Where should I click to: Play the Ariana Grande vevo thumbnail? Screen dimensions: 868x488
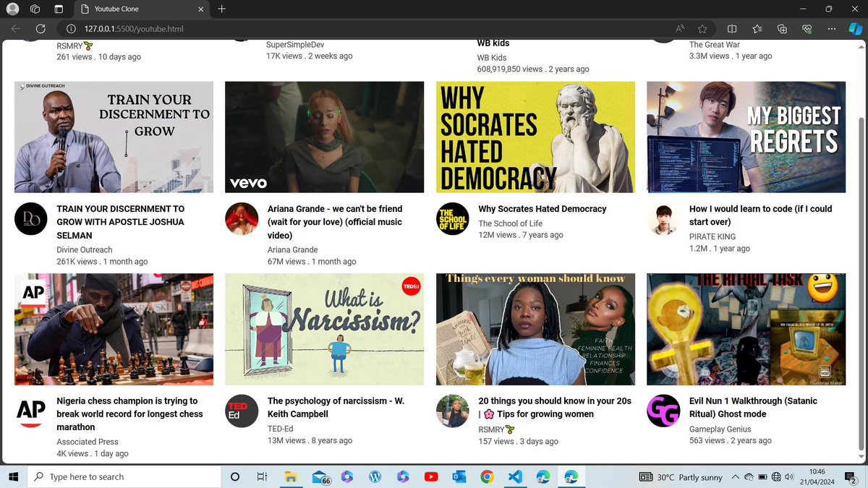click(324, 137)
